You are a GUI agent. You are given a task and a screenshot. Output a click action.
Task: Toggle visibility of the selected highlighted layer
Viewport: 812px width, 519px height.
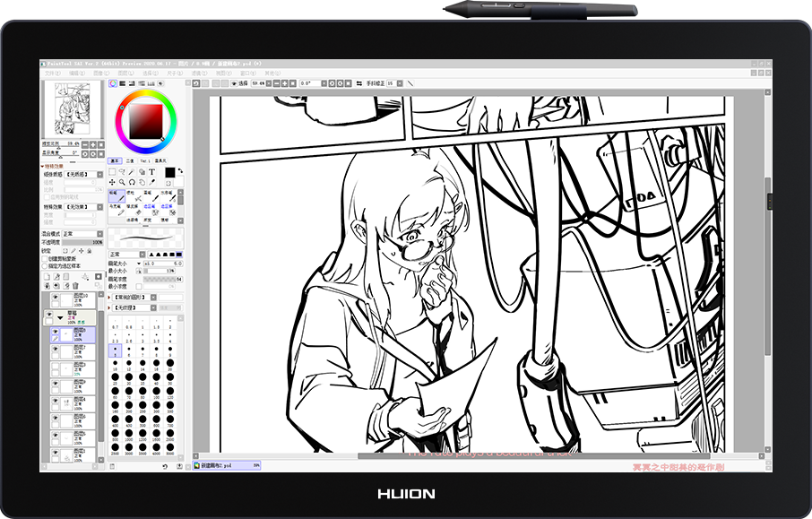pos(56,332)
